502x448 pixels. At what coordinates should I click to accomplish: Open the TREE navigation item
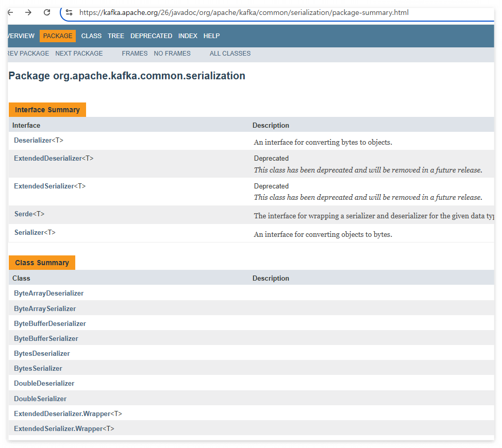point(116,36)
